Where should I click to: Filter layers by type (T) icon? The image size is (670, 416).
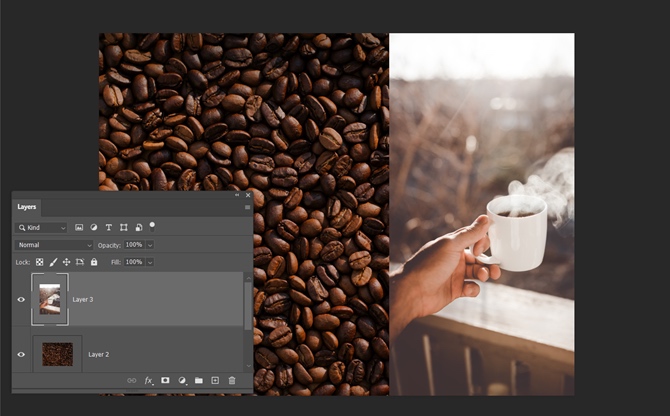(x=109, y=227)
